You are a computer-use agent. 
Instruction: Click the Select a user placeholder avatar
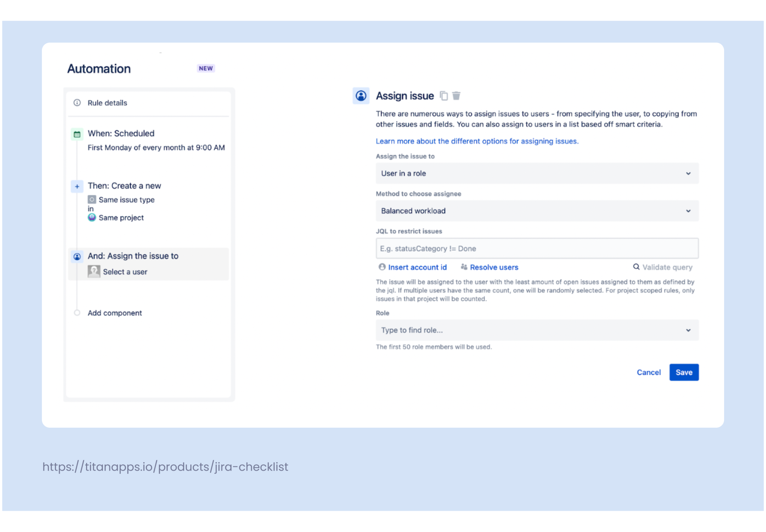pyautogui.click(x=94, y=271)
